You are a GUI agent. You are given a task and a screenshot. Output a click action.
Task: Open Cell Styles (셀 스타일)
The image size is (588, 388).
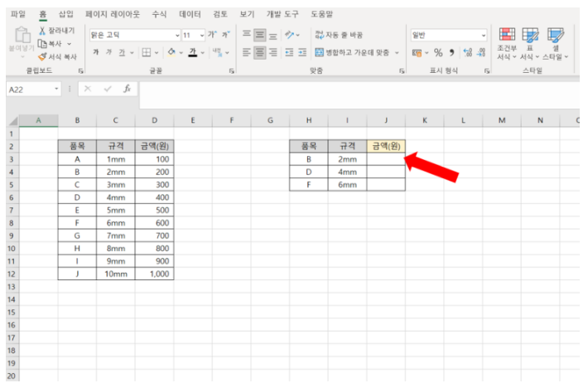556,44
